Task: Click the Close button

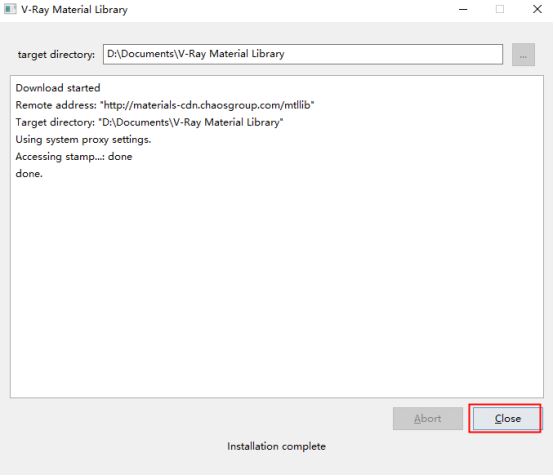Action: (x=507, y=418)
